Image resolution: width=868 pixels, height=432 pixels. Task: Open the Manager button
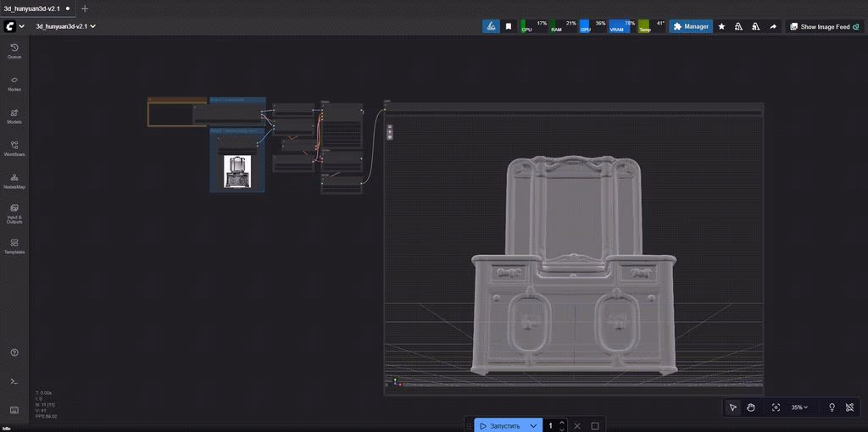(x=690, y=26)
